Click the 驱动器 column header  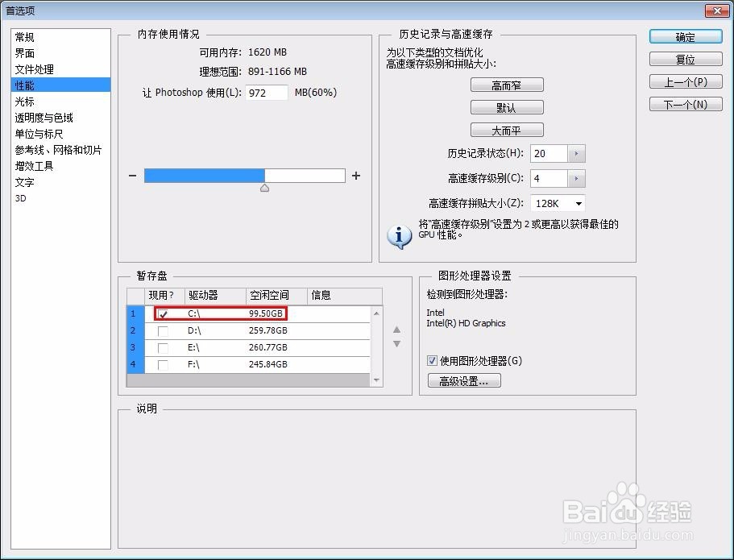tap(215, 296)
